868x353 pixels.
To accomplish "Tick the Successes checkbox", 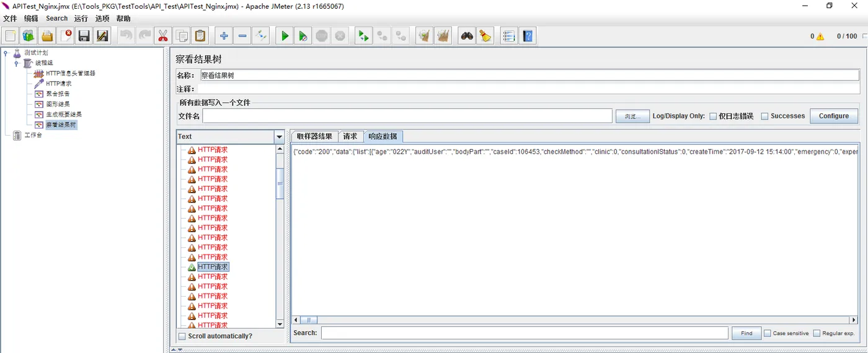I will (x=764, y=116).
